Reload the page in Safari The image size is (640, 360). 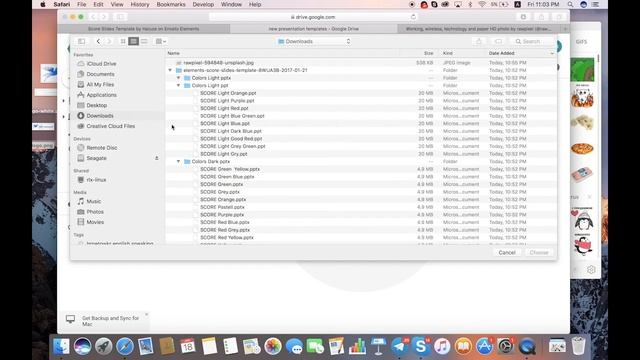coord(413,17)
